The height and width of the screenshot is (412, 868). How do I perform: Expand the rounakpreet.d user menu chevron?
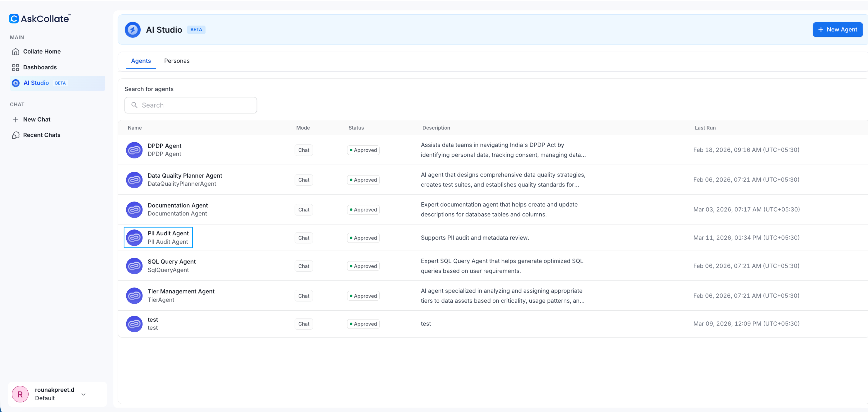click(83, 394)
